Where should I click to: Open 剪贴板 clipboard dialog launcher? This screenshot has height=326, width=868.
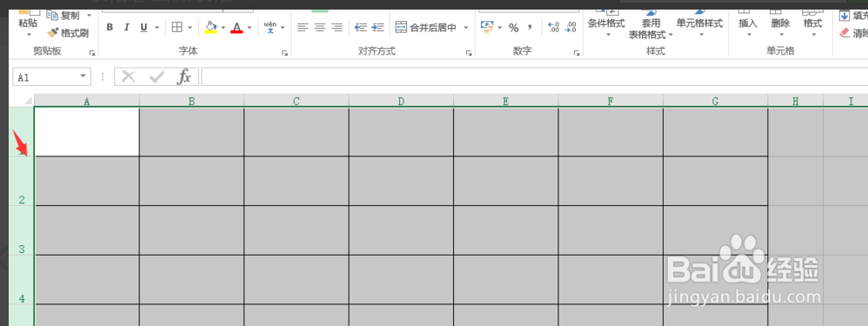92,53
